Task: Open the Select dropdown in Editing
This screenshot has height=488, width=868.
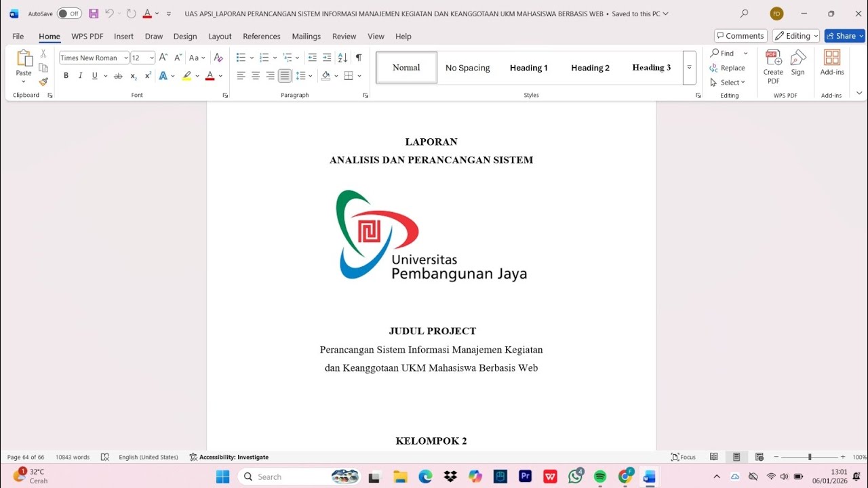Action: tap(728, 83)
